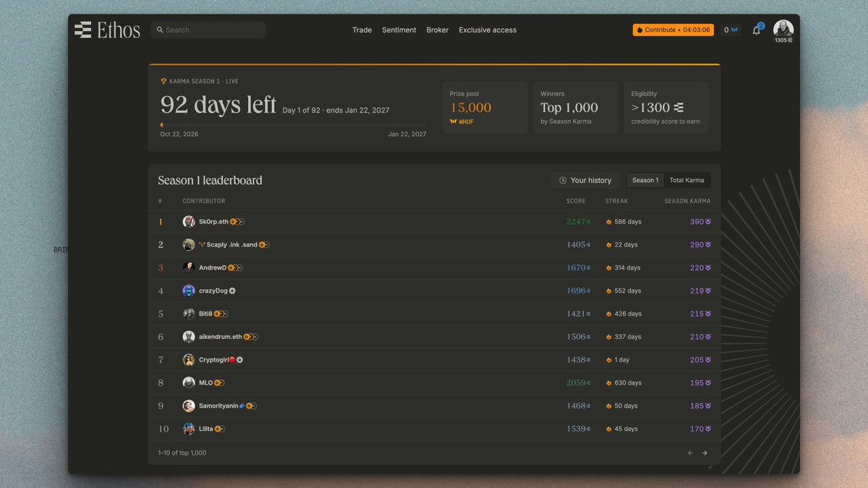Open Your history button

tap(584, 180)
